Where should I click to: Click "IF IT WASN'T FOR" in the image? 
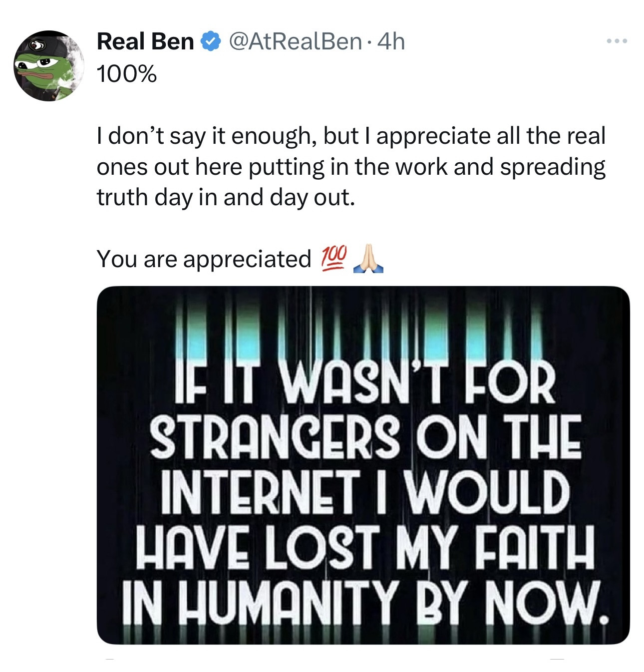363,382
